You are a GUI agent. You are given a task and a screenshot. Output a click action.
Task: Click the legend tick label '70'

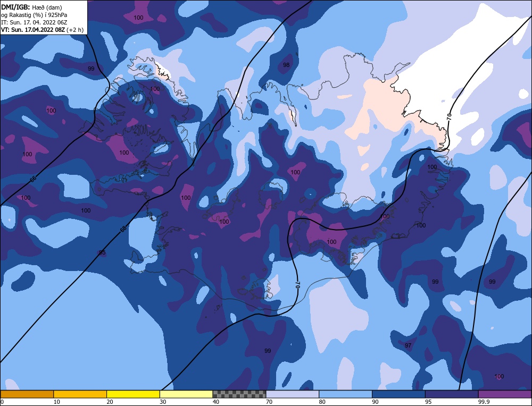tap(269, 402)
